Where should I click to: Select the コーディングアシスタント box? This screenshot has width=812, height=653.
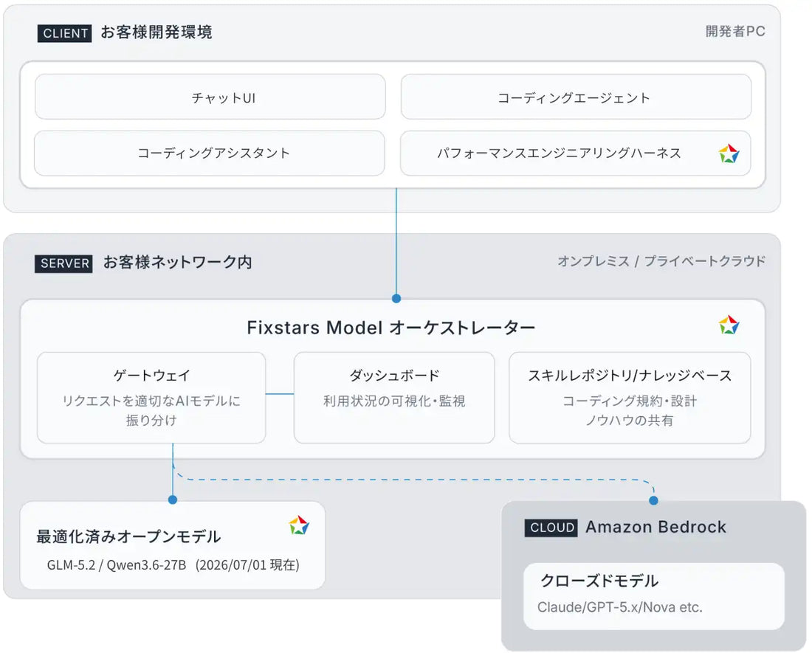(210, 153)
